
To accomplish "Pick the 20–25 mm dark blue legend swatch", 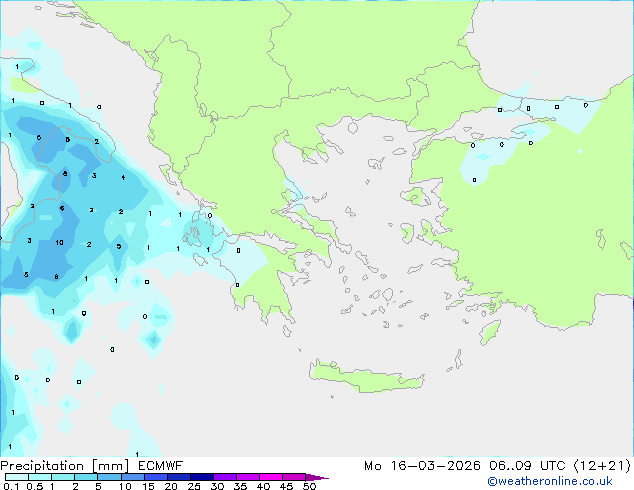I will (x=179, y=477).
